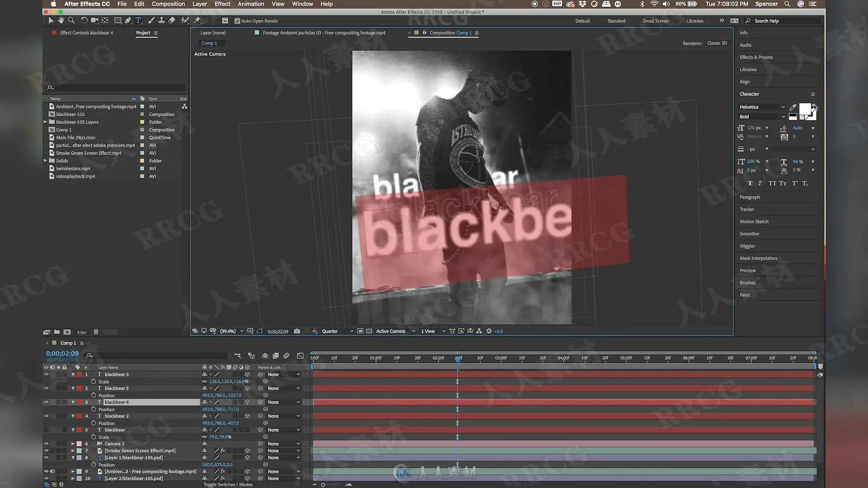
Task: Expand the Motion Sketch panel
Action: [x=754, y=222]
